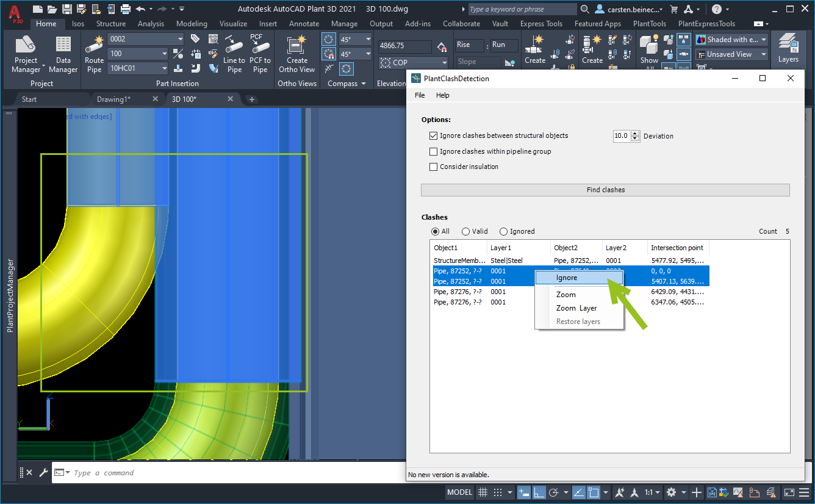Click the search magnifier icon
The image size is (815, 504).
pyautogui.click(x=584, y=9)
